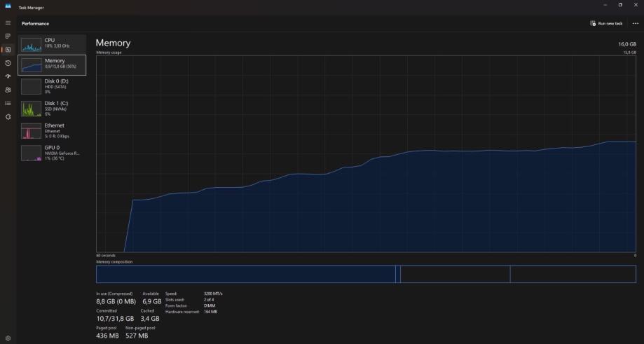Click the 2 of 4 slots used value
Image resolution: width=644 pixels, height=344 pixels.
pyautogui.click(x=209, y=300)
